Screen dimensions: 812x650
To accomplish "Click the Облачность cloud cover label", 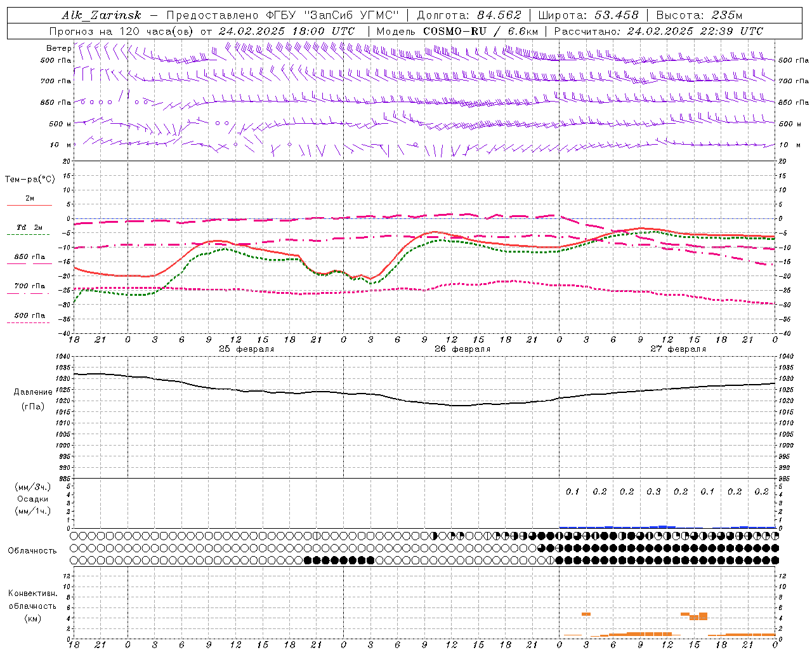I will [32, 550].
